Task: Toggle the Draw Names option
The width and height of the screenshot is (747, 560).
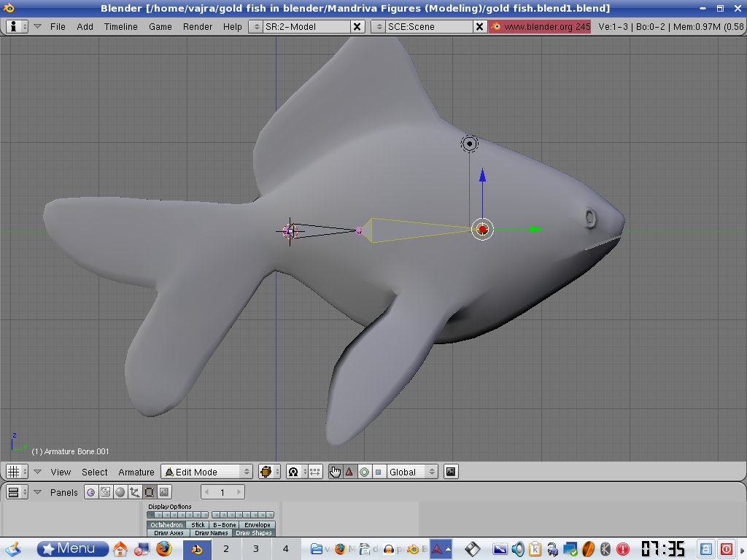Action: tap(212, 533)
